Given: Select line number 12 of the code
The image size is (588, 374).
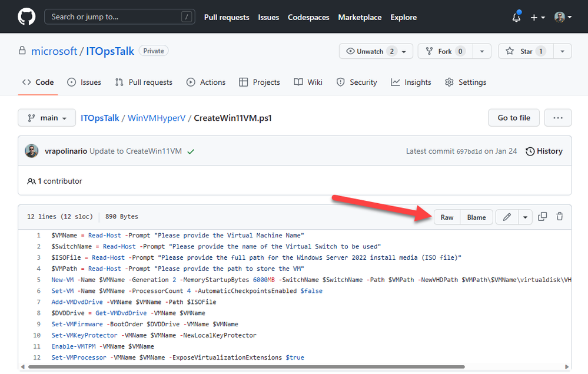Looking at the screenshot, I should pos(36,358).
